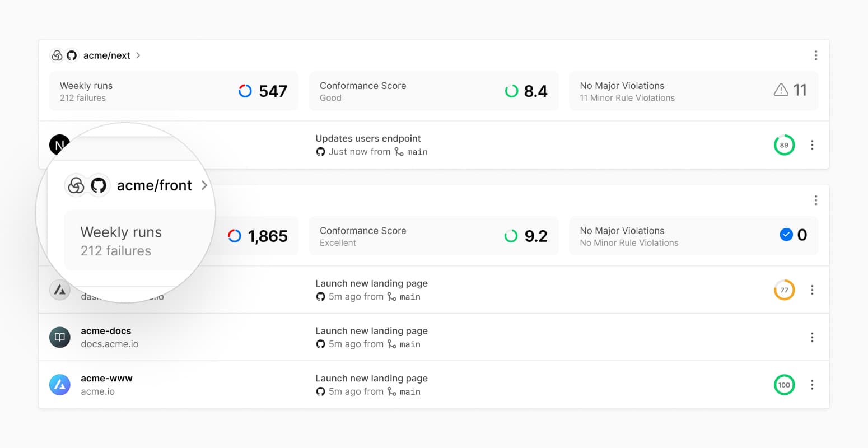The width and height of the screenshot is (868, 448).
Task: Click the score 89 progress ring
Action: [784, 145]
